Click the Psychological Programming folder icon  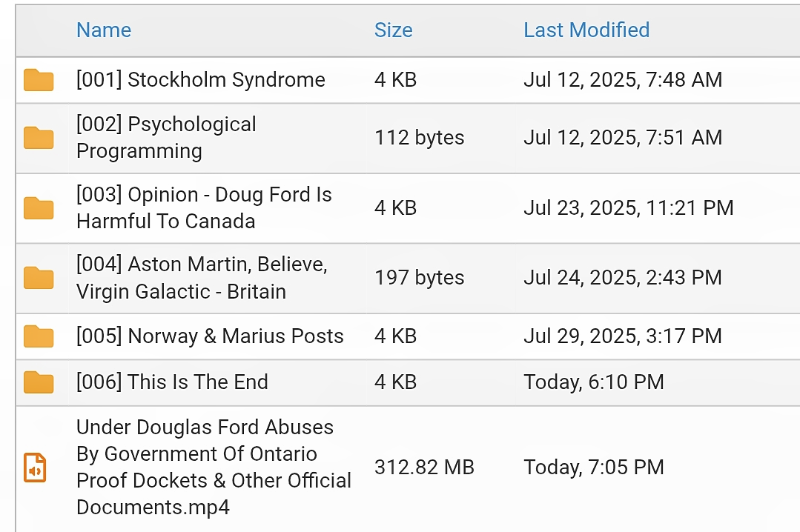[x=39, y=138]
